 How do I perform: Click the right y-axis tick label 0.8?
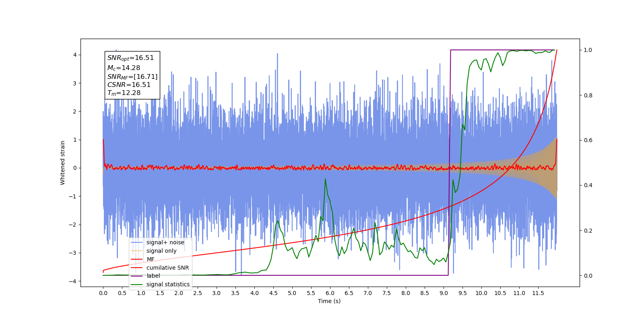click(x=588, y=95)
